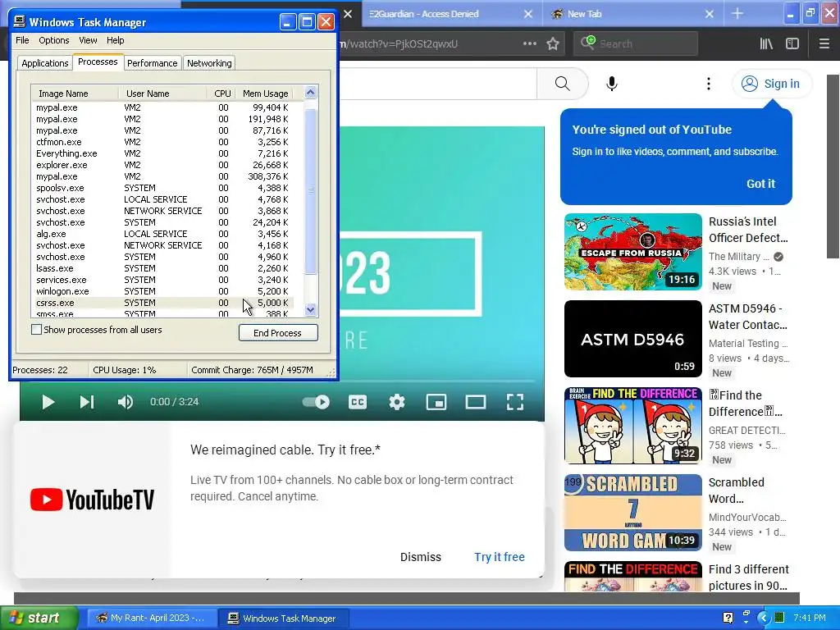Click Windows Start button

coord(39,618)
